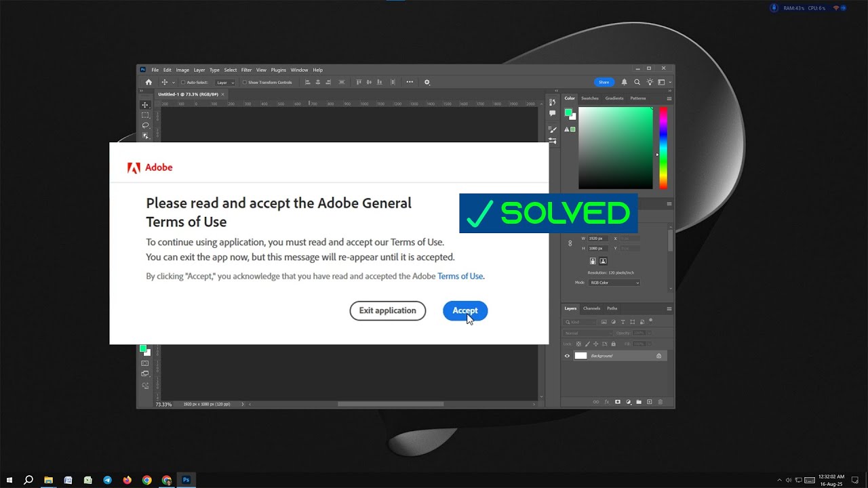Click the add layer mask icon
The height and width of the screenshot is (488, 868).
[617, 402]
